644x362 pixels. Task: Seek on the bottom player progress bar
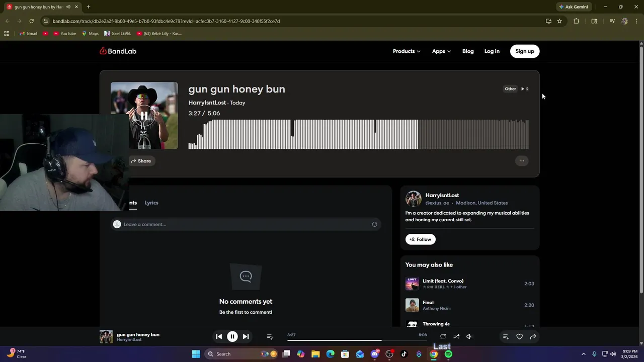pyautogui.click(x=357, y=340)
